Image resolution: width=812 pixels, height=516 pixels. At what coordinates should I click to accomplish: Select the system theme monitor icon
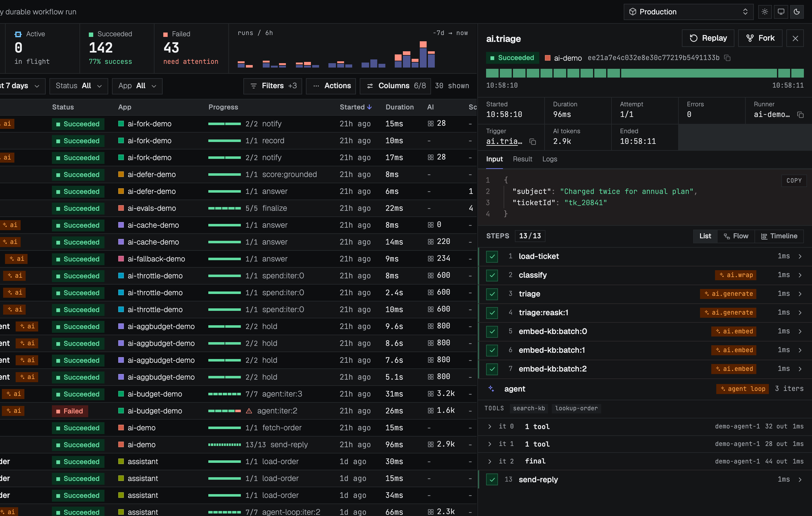click(x=781, y=12)
